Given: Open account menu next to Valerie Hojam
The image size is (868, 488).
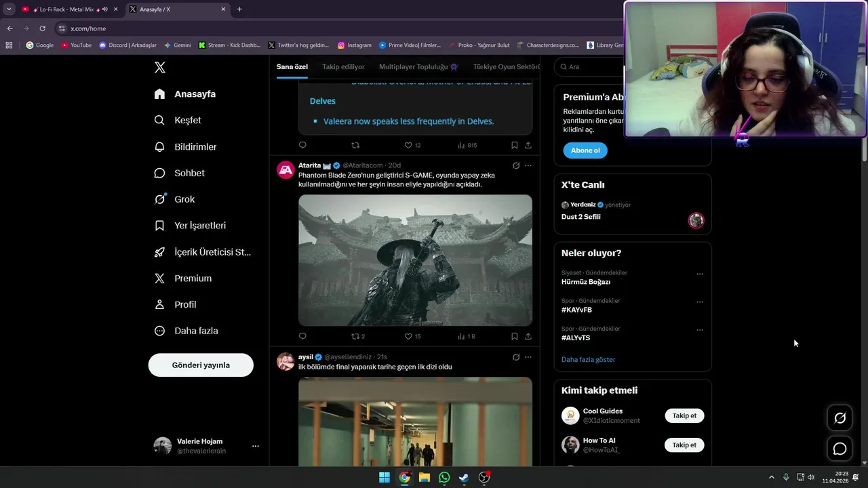Looking at the screenshot, I should (256, 446).
